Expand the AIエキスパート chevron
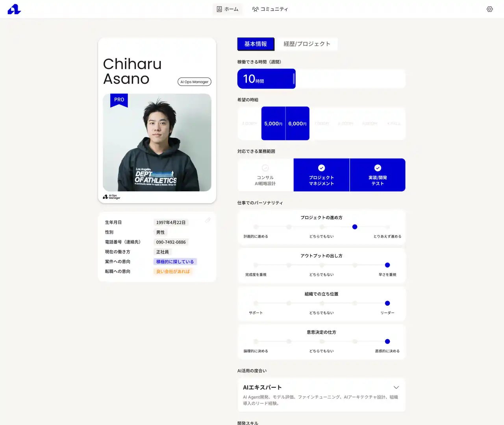 [396, 388]
